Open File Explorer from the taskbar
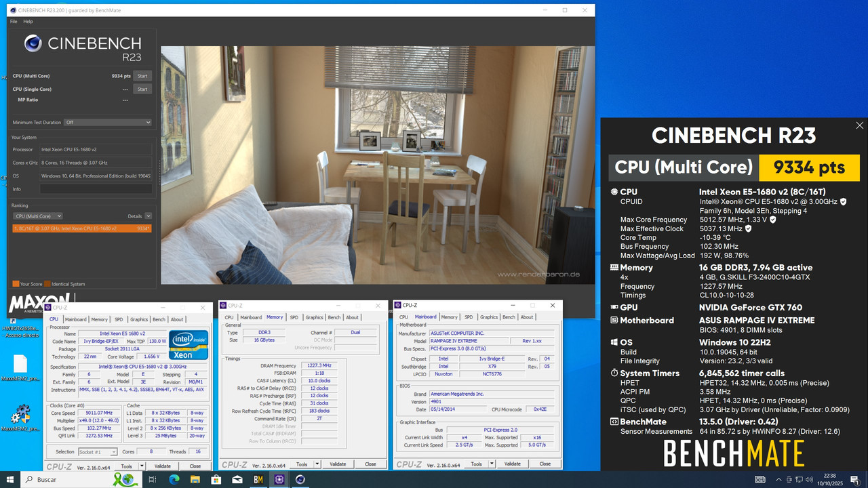 195,479
